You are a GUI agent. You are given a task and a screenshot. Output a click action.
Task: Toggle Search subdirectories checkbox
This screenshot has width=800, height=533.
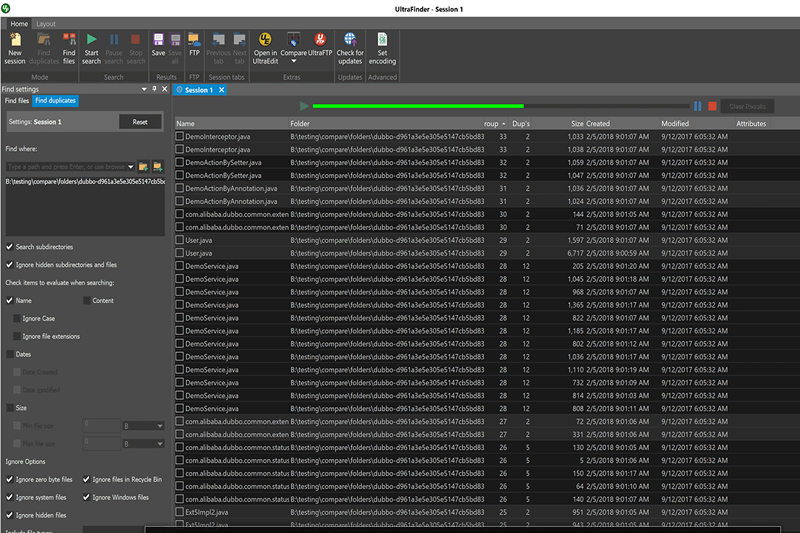coord(10,247)
